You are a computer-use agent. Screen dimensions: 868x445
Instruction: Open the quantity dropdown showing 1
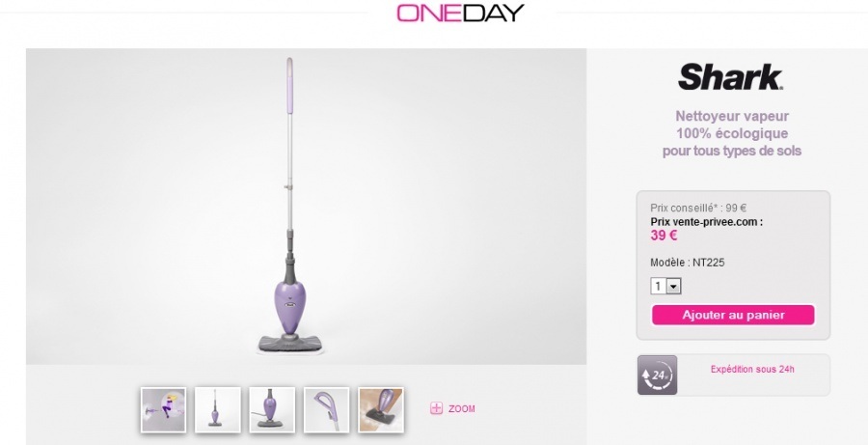pos(665,286)
